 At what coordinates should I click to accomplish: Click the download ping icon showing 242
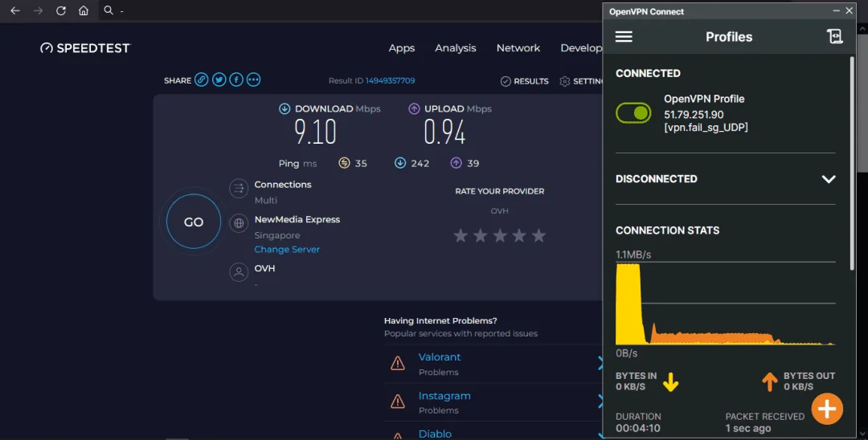[400, 163]
